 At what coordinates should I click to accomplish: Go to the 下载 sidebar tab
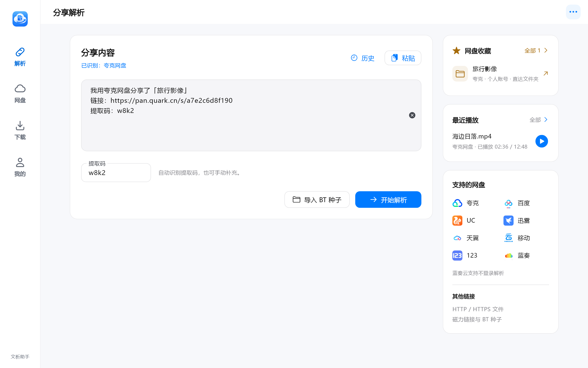[x=20, y=131]
